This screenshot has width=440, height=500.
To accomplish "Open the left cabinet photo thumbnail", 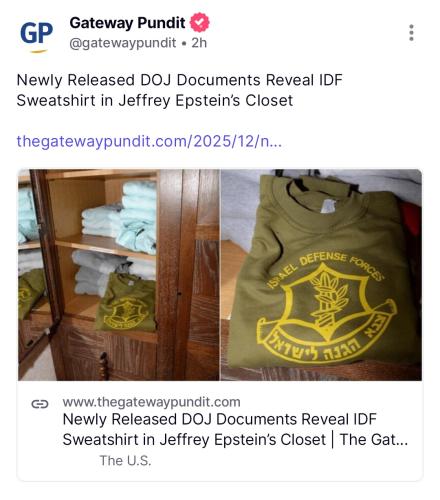I will coord(119,275).
